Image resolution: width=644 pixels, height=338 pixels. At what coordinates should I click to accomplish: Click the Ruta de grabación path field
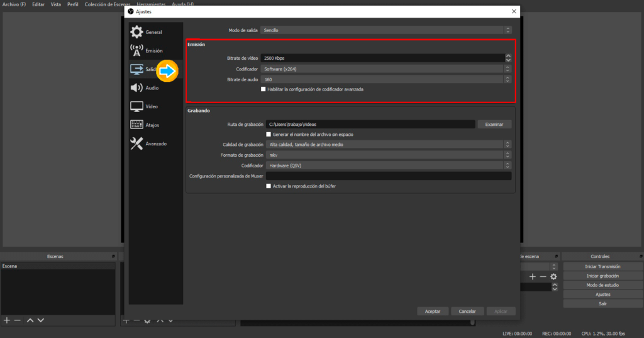pyautogui.click(x=370, y=125)
